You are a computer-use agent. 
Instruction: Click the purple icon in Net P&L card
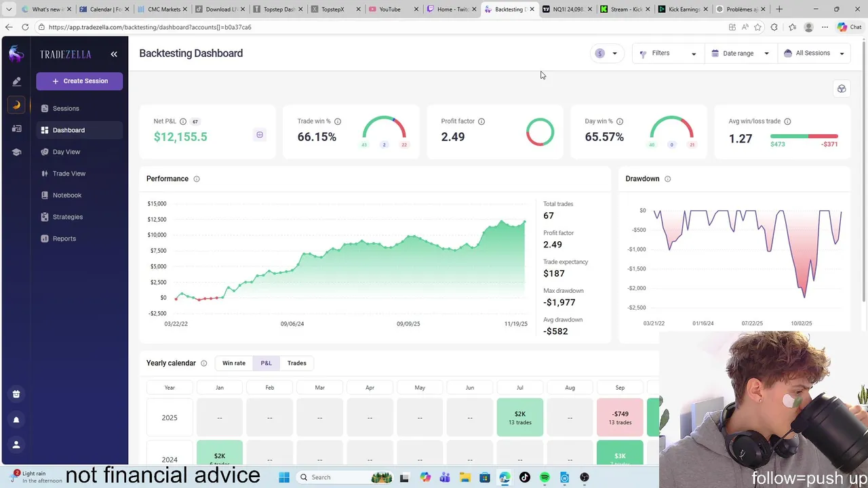[260, 135]
